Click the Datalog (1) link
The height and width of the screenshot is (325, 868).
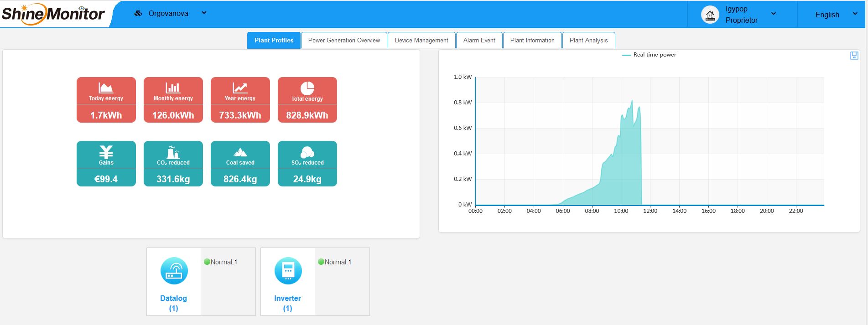pyautogui.click(x=173, y=303)
